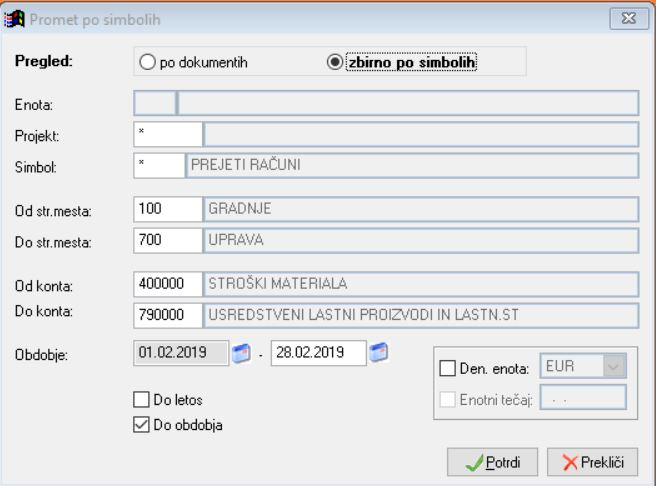The image size is (656, 486).
Task: Confirm with the Potrdi button
Action: 492,462
